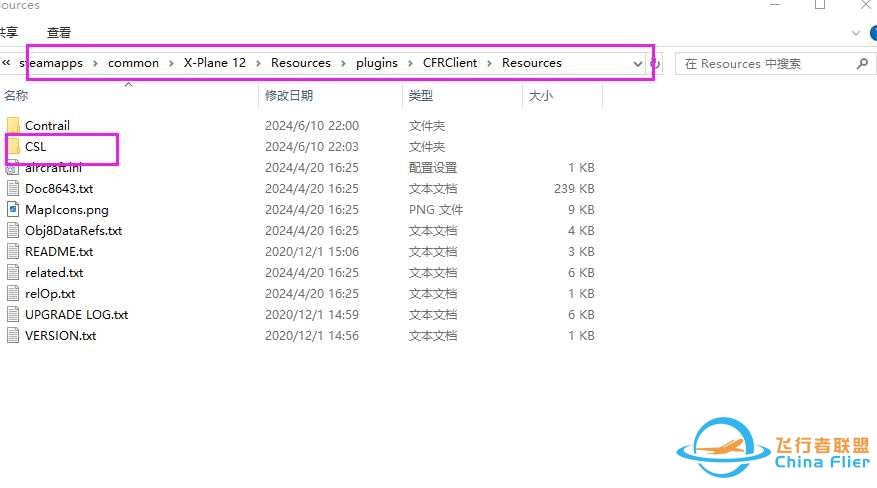Image resolution: width=877 pixels, height=488 pixels.
Task: Select the relOp.txt file name
Action: (x=50, y=293)
